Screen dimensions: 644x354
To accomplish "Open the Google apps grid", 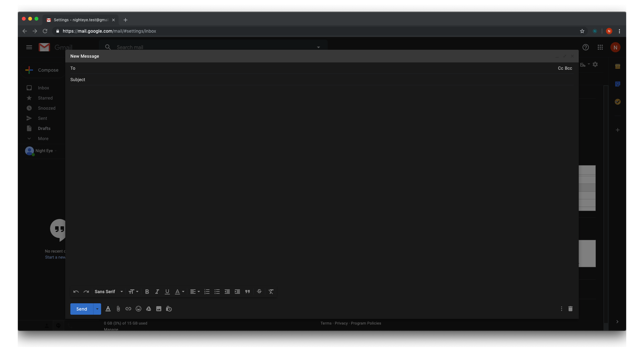I will [x=600, y=47].
